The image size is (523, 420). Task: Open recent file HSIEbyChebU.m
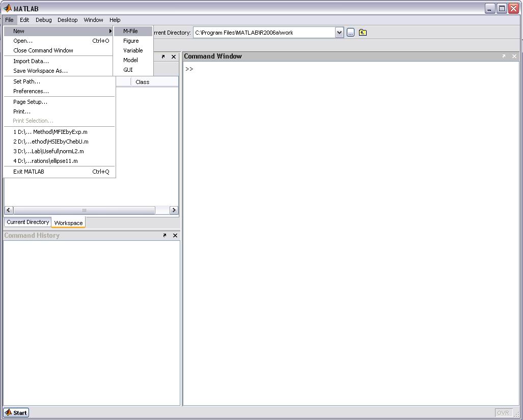(60, 142)
